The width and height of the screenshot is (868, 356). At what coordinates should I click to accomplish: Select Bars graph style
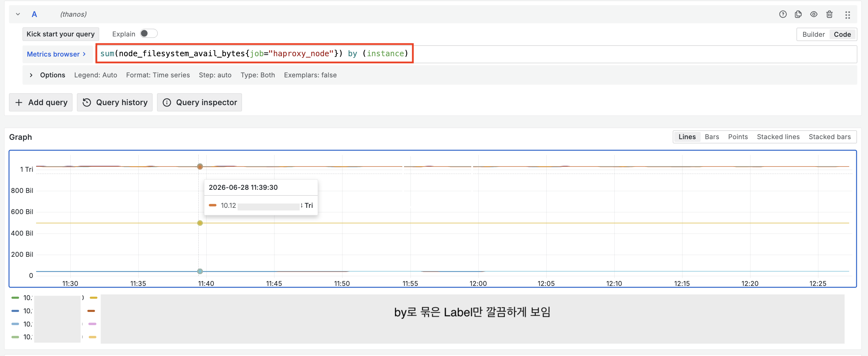(712, 137)
